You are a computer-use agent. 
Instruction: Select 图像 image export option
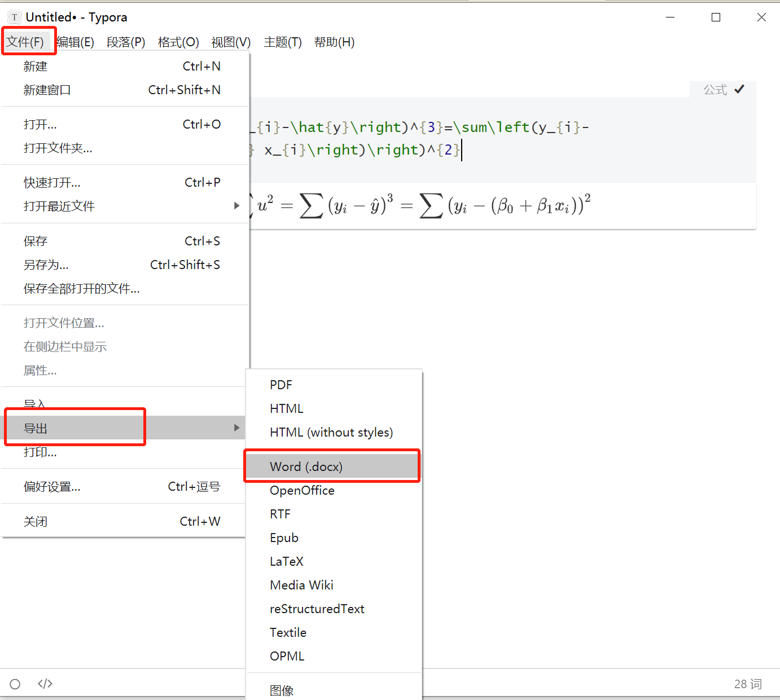coord(282,690)
